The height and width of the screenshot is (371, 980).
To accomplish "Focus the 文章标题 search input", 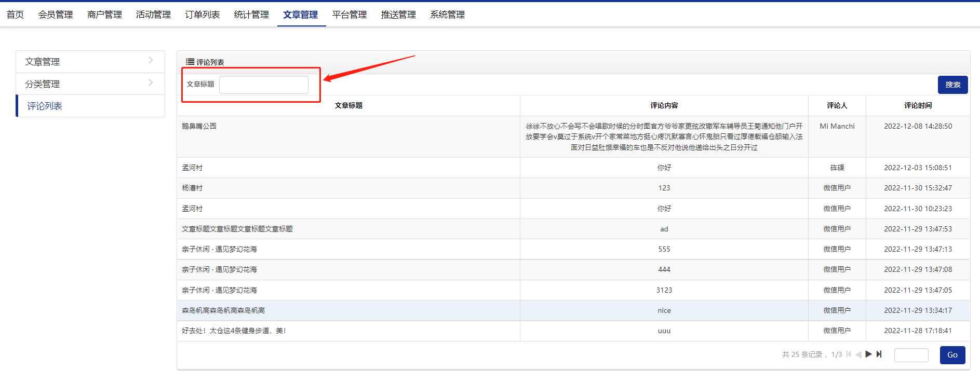I will click(264, 85).
